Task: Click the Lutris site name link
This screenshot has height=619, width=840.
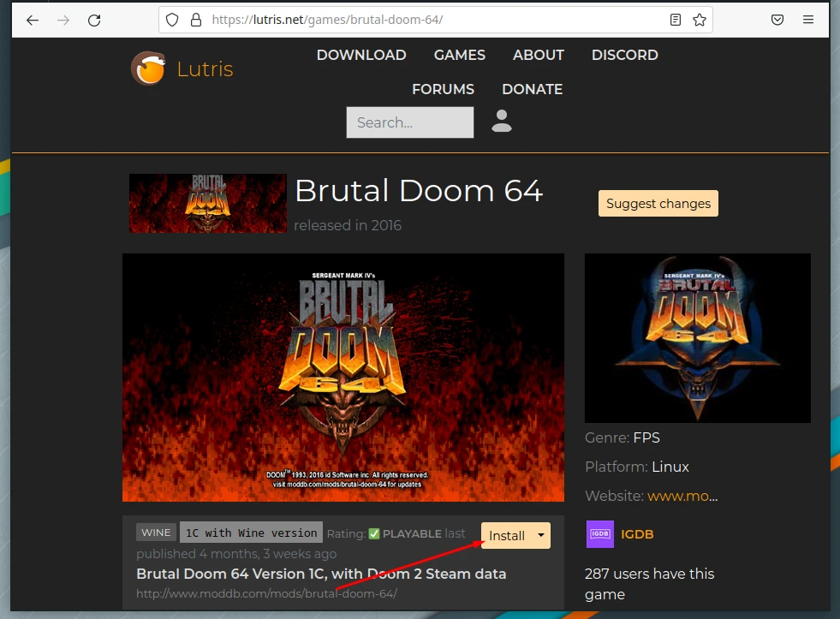Action: (x=206, y=69)
